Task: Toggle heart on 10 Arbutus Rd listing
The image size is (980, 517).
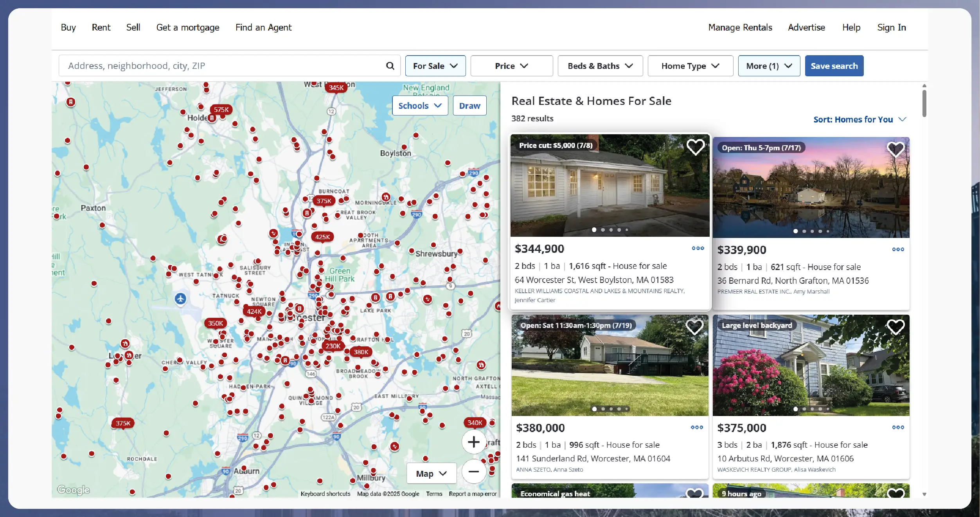Action: 895,327
